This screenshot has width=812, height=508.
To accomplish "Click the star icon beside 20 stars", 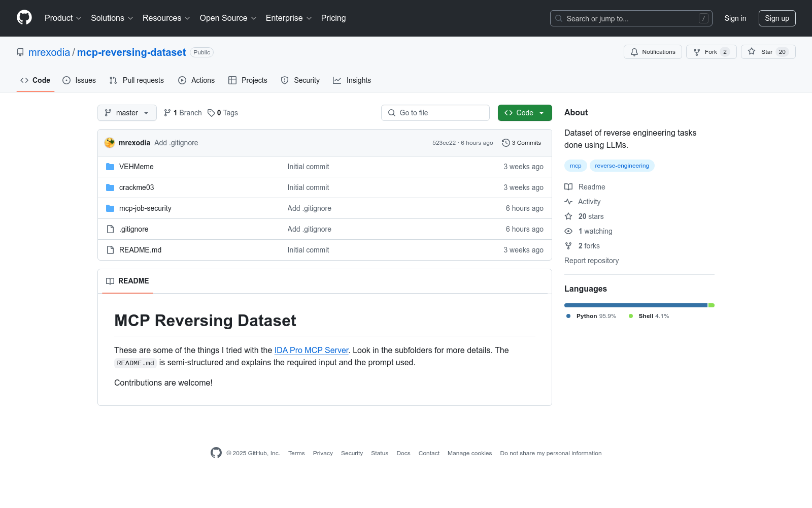I will tap(568, 216).
